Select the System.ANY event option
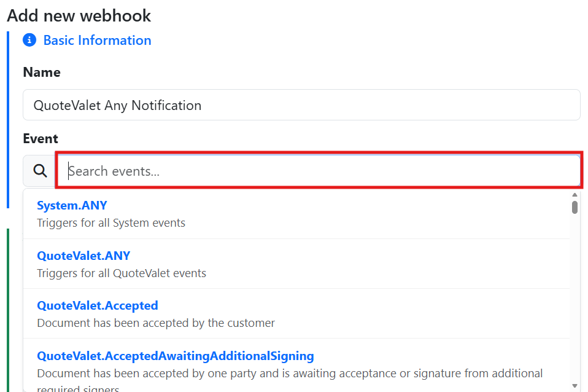Screen dimensions: 588x392 (72, 205)
